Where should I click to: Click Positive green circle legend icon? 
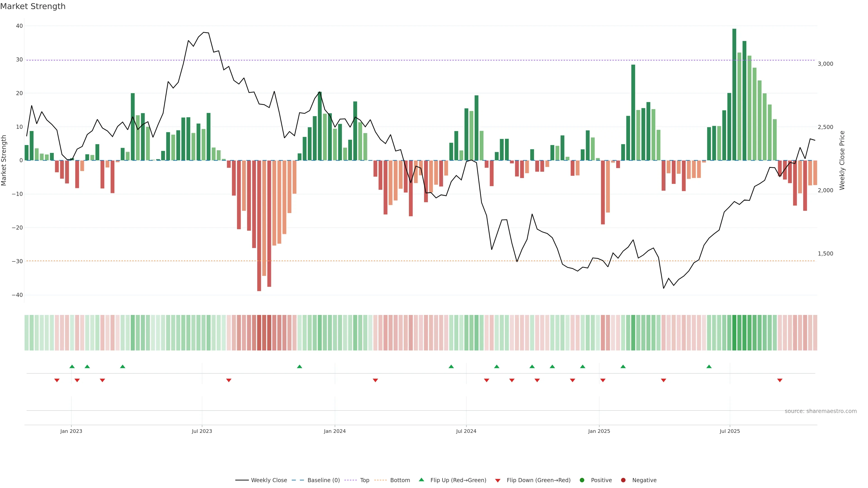click(582, 480)
